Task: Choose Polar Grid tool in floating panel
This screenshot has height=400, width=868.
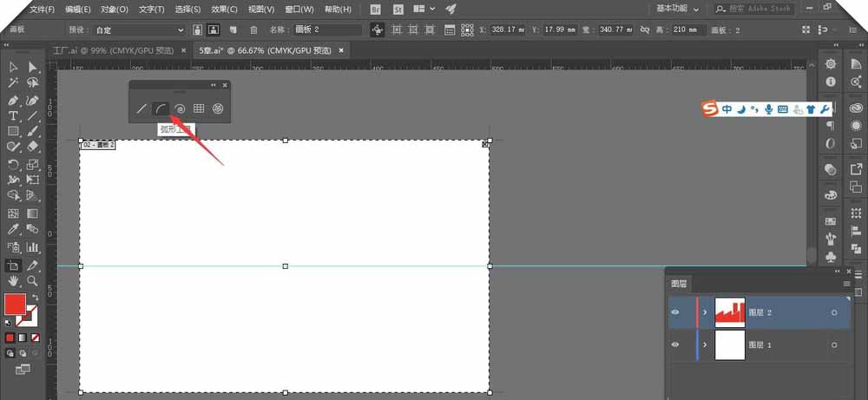Action: tap(218, 109)
